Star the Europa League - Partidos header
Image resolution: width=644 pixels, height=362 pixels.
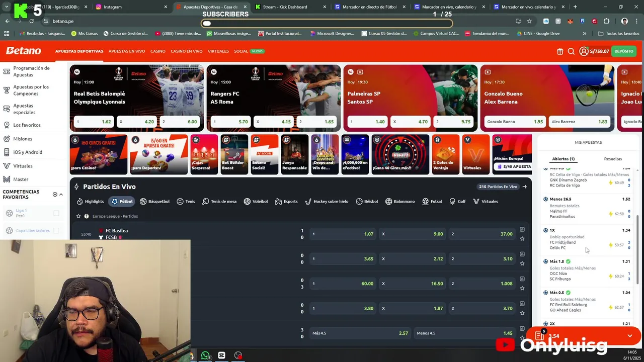pos(78,216)
